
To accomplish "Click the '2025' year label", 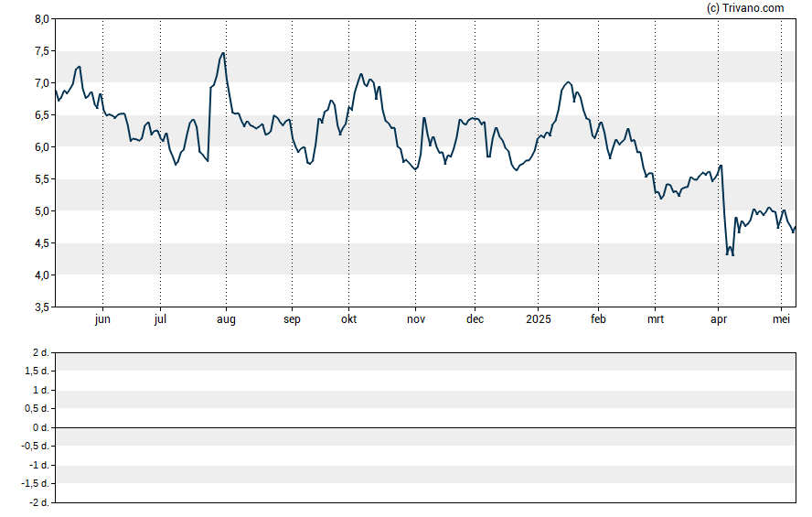I will [538, 319].
